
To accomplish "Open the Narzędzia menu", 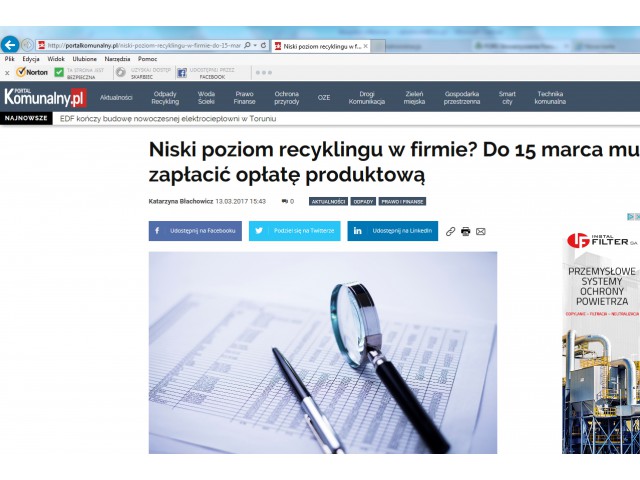I will click(x=117, y=59).
